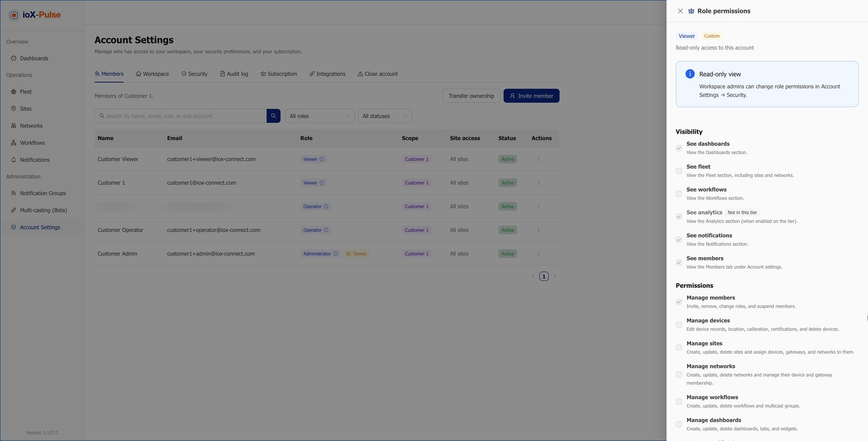Focus the member search input field
This screenshot has width=868, height=441.
tap(181, 116)
